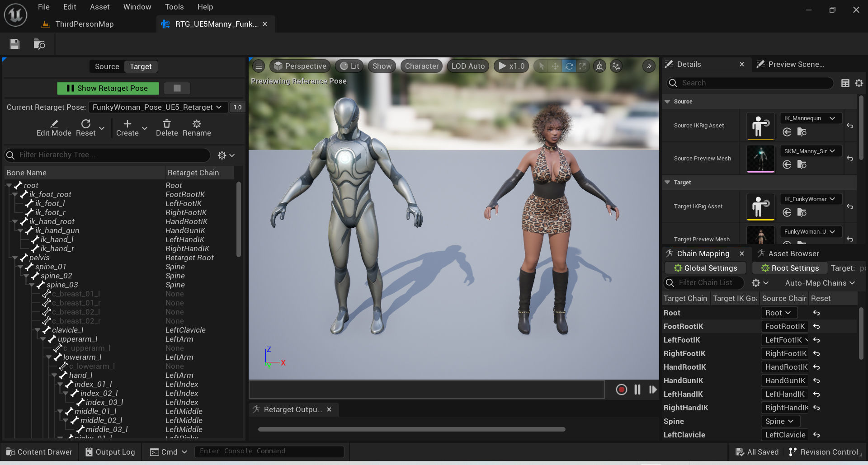The width and height of the screenshot is (868, 465).
Task: Browse to asset in Content Browser icon
Action: pyautogui.click(x=39, y=44)
